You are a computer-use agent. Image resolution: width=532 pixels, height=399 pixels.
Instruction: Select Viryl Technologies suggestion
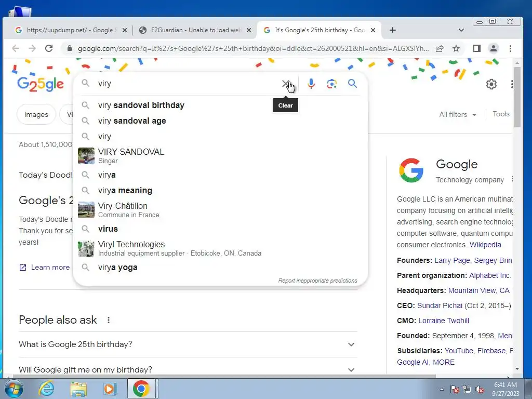pos(220,248)
